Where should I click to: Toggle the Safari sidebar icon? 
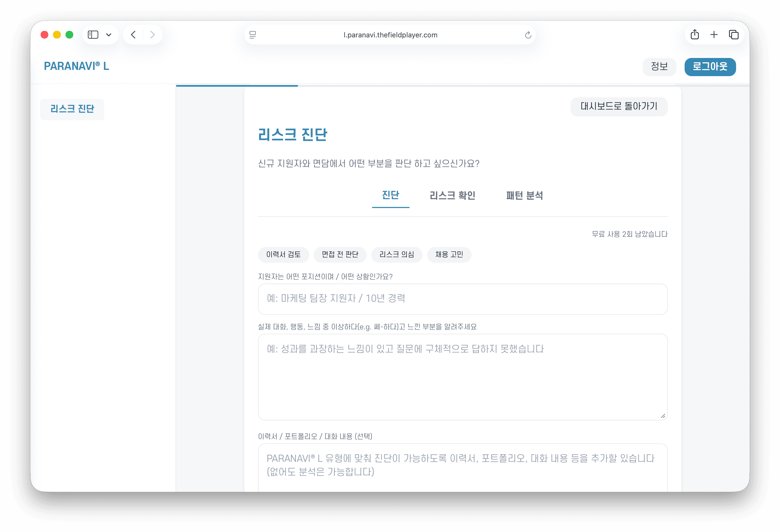pyautogui.click(x=93, y=34)
